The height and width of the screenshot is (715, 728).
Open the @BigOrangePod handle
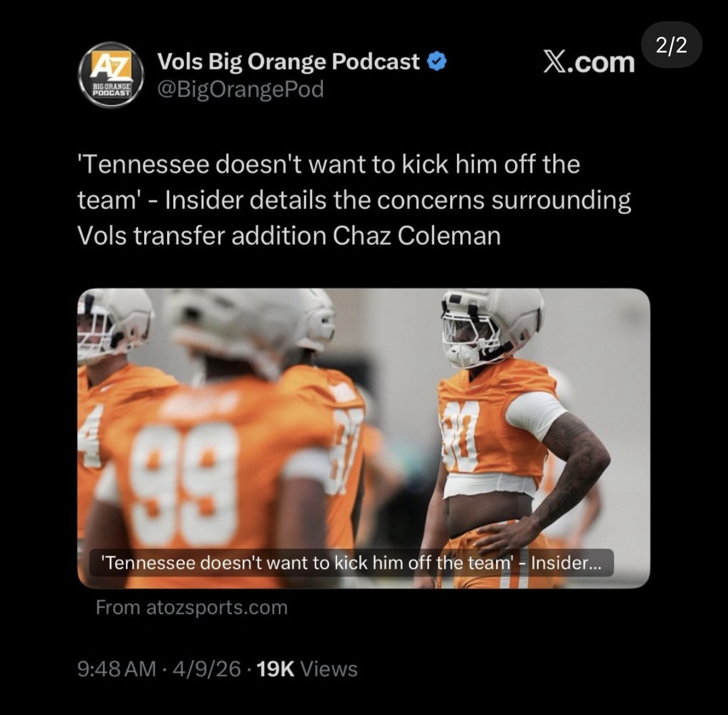[240, 89]
